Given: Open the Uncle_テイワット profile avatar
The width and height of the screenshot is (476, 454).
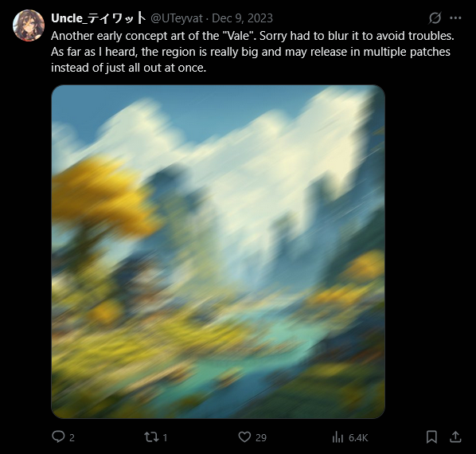Looking at the screenshot, I should pyautogui.click(x=29, y=25).
